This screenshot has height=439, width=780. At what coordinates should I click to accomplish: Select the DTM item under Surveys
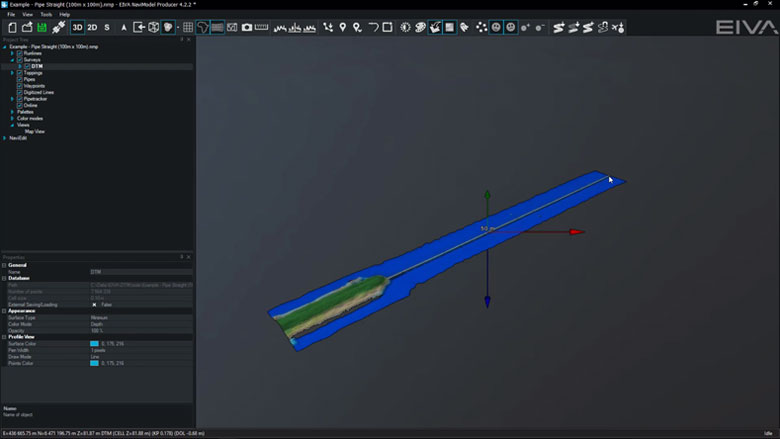(x=36, y=66)
